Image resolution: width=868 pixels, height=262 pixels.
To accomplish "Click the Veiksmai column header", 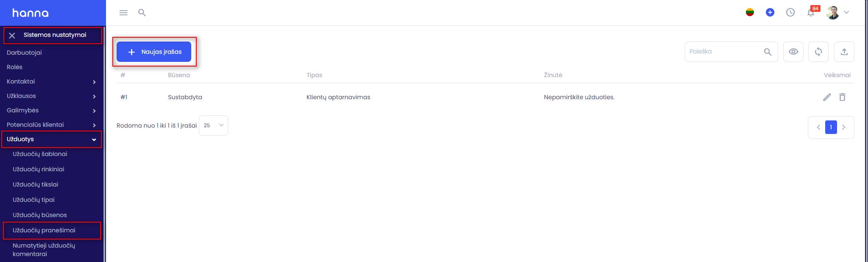I will 837,75.
